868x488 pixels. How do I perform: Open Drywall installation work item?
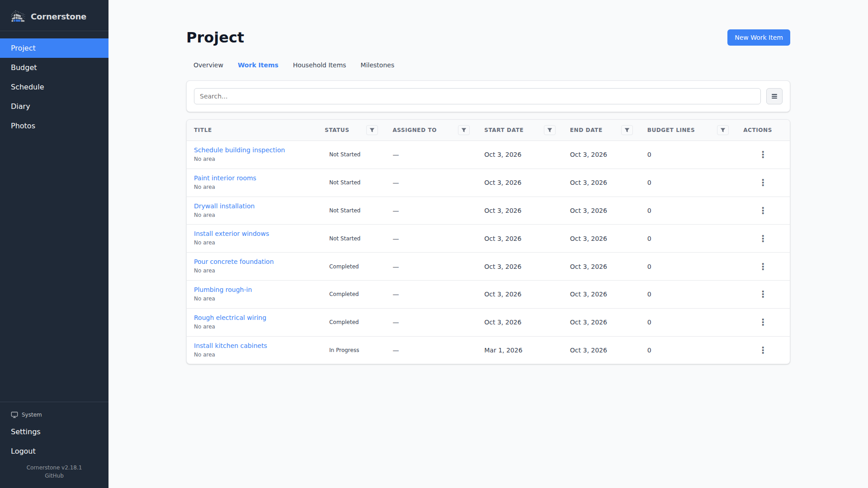click(224, 206)
